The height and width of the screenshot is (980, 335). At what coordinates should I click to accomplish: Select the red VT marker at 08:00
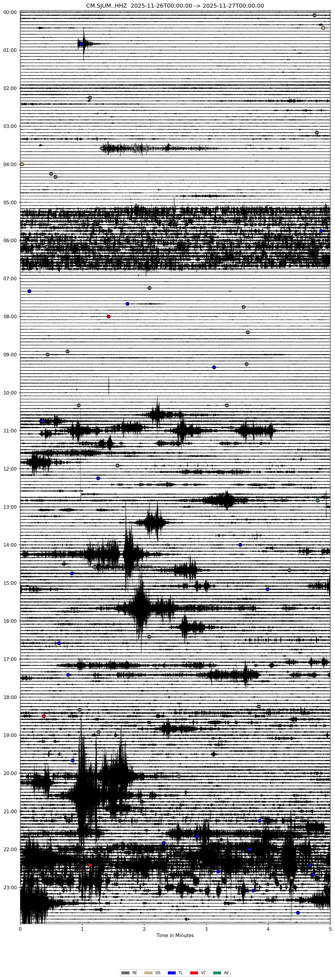(x=109, y=316)
